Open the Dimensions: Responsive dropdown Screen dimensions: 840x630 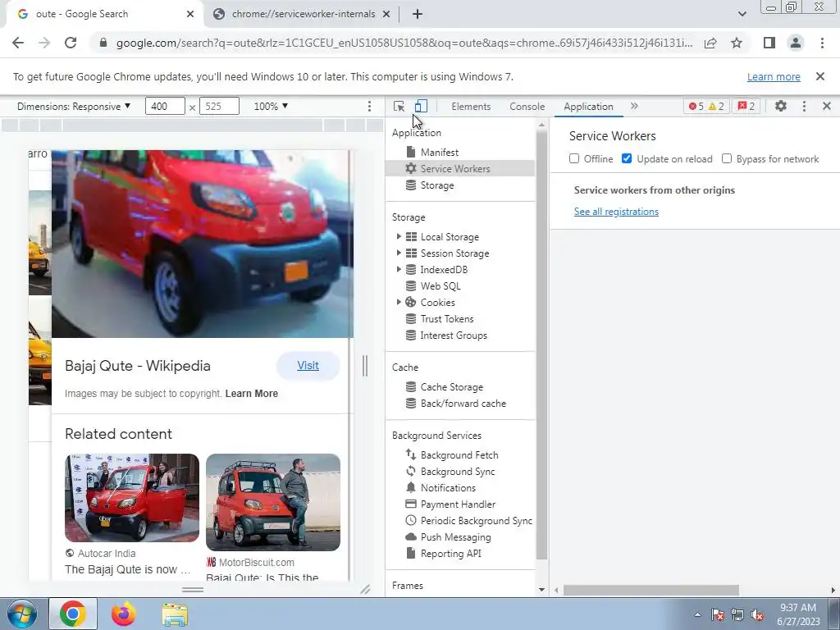pos(74,106)
